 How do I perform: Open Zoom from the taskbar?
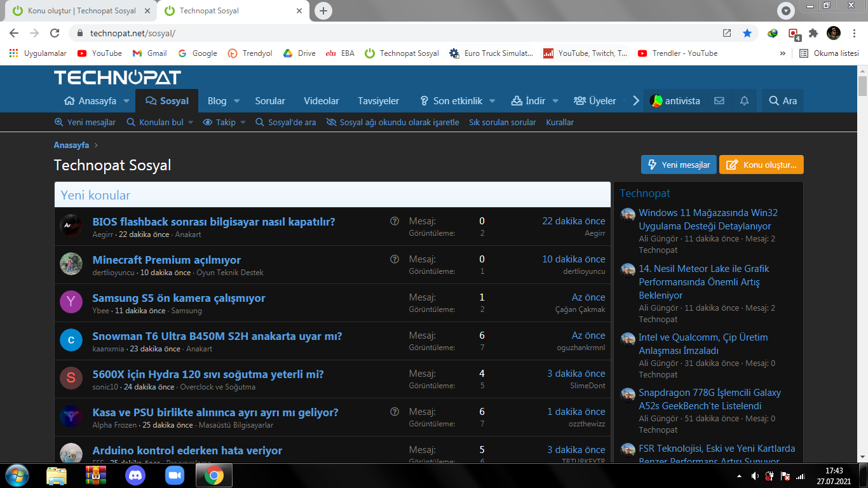[173, 475]
